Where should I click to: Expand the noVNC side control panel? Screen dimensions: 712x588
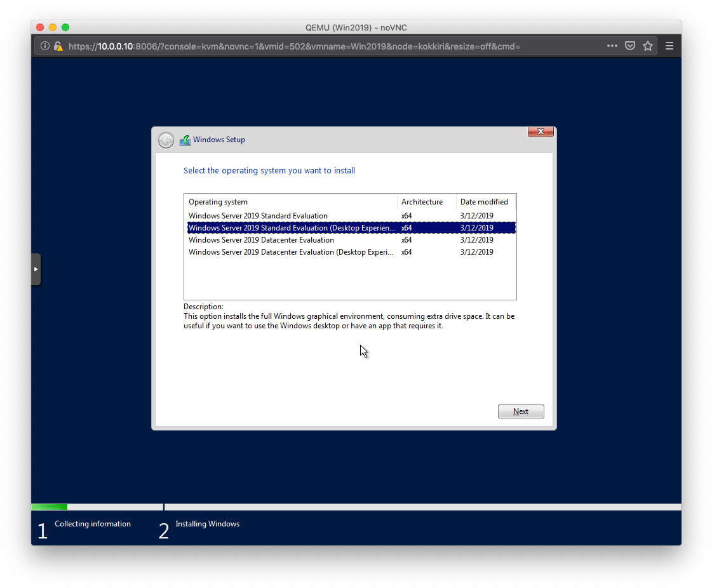point(36,269)
